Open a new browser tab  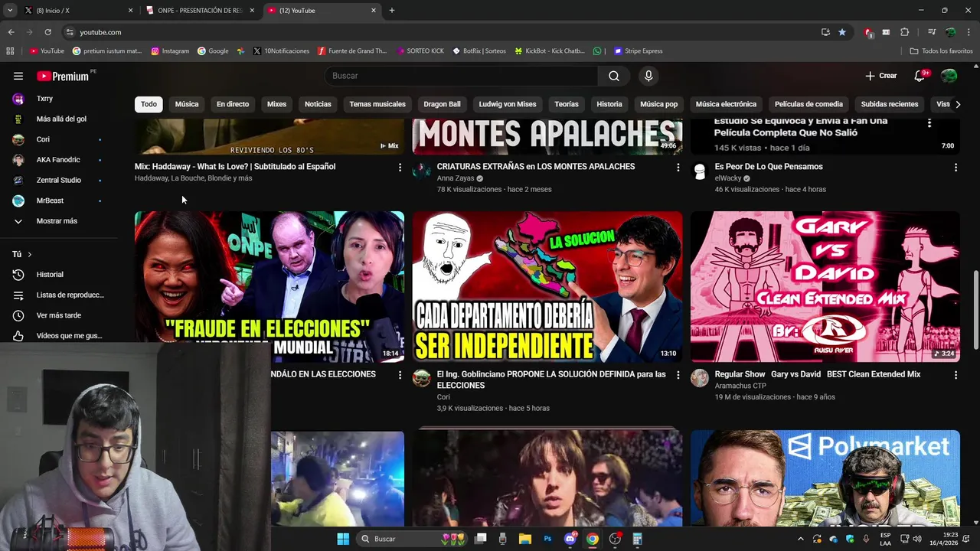click(x=392, y=11)
